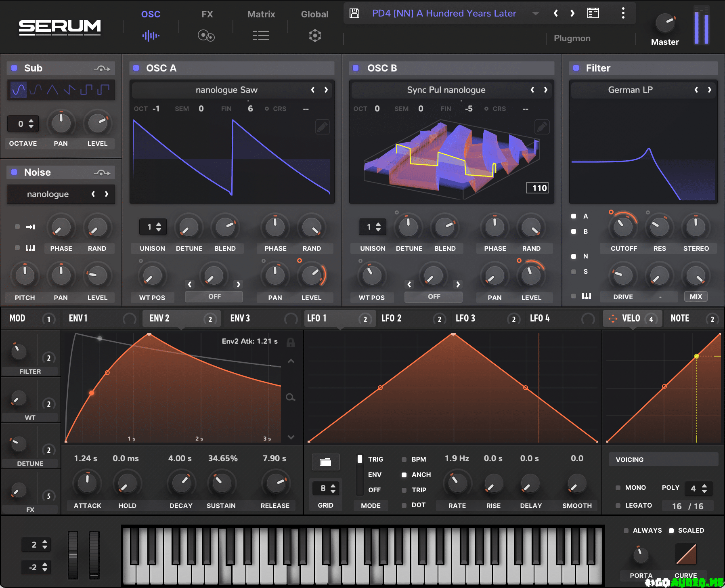Click the envelope zoom magnifier icon
Screen dimensions: 725x588
(x=290, y=397)
